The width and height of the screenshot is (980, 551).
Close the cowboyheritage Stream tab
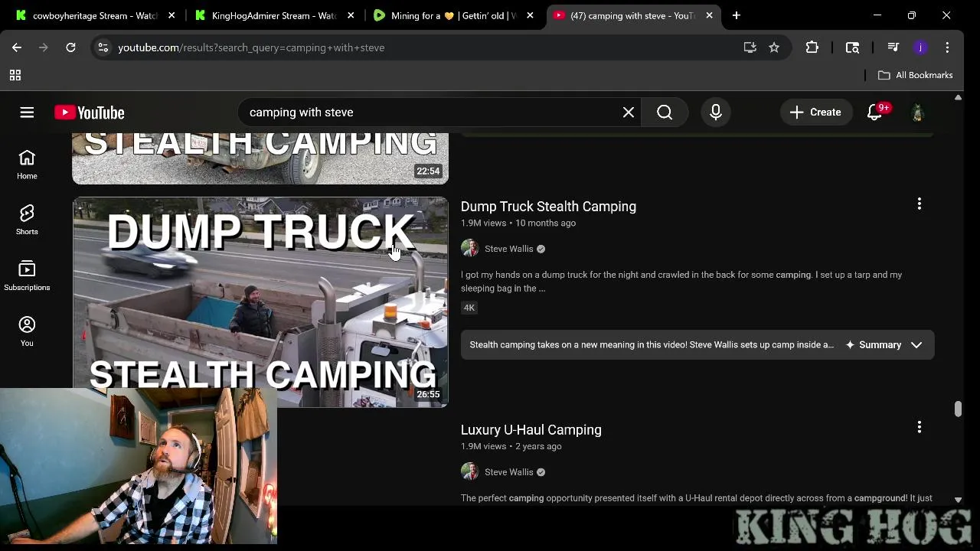coord(171,15)
